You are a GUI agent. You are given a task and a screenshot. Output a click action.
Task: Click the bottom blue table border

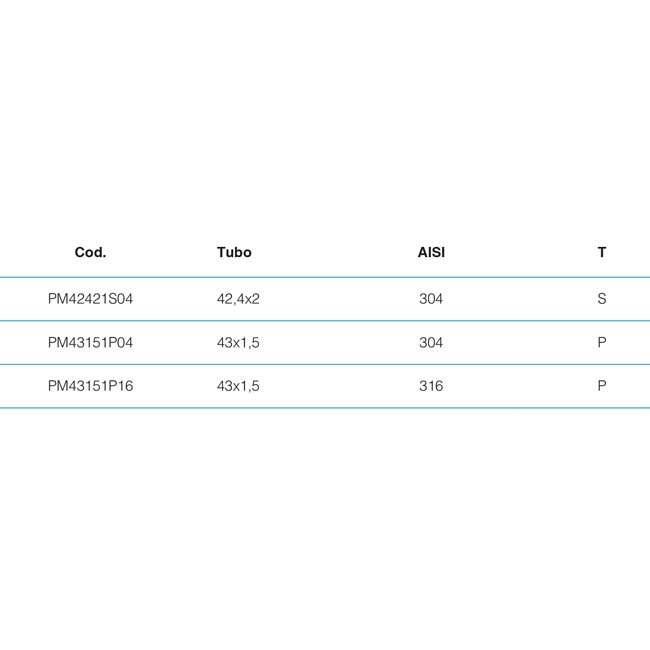click(x=325, y=408)
